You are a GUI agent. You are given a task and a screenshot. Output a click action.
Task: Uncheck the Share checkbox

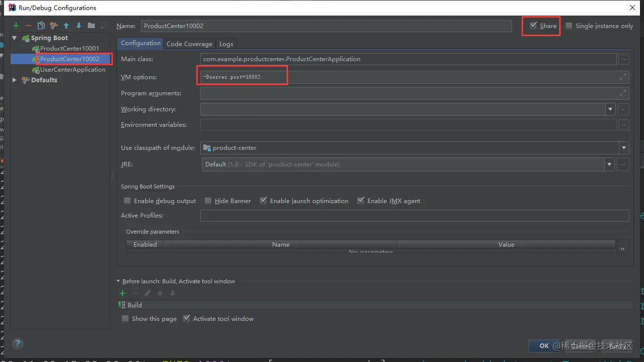point(534,26)
